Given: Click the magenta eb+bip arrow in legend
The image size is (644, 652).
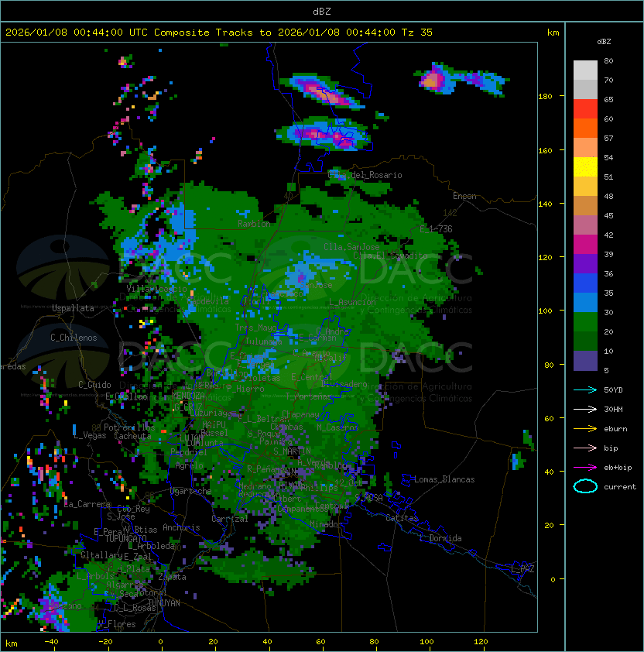Looking at the screenshot, I should click(585, 468).
